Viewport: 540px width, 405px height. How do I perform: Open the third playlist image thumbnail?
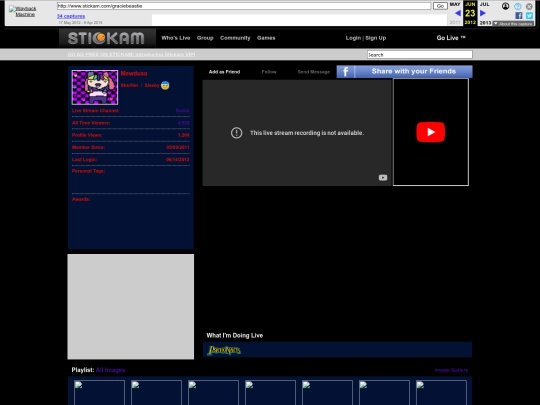[x=213, y=393]
